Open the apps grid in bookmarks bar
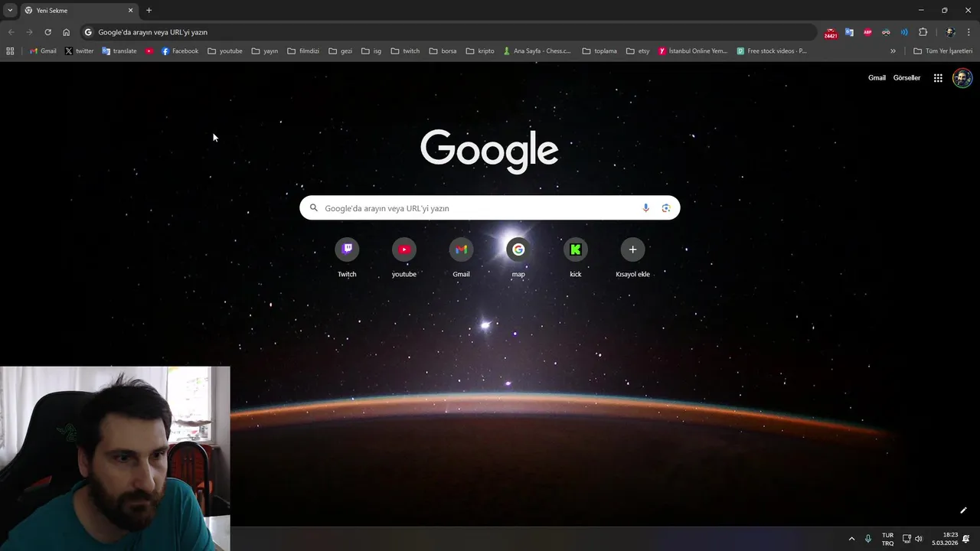Image resolution: width=980 pixels, height=551 pixels. [10, 51]
